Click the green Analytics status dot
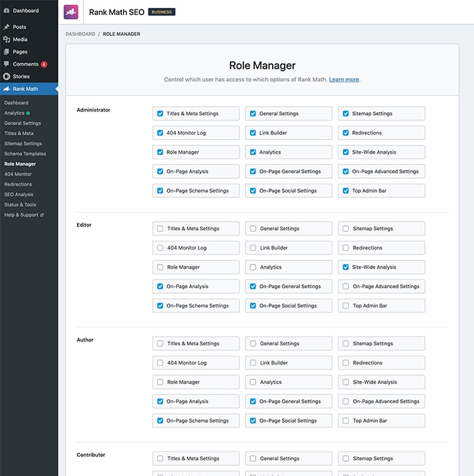The height and width of the screenshot is (476, 474). tap(28, 113)
